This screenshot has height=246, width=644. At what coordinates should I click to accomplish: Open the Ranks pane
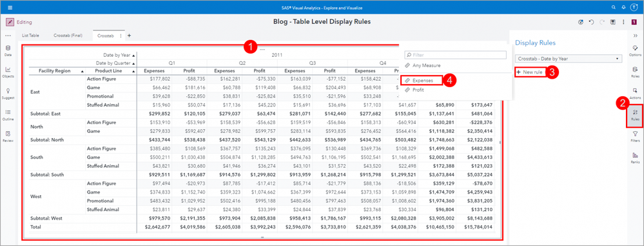[x=635, y=158]
